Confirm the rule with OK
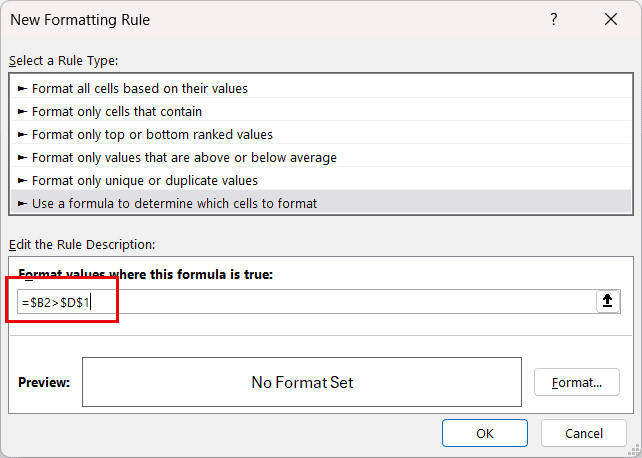Viewport: 642px width, 458px height. click(x=485, y=433)
